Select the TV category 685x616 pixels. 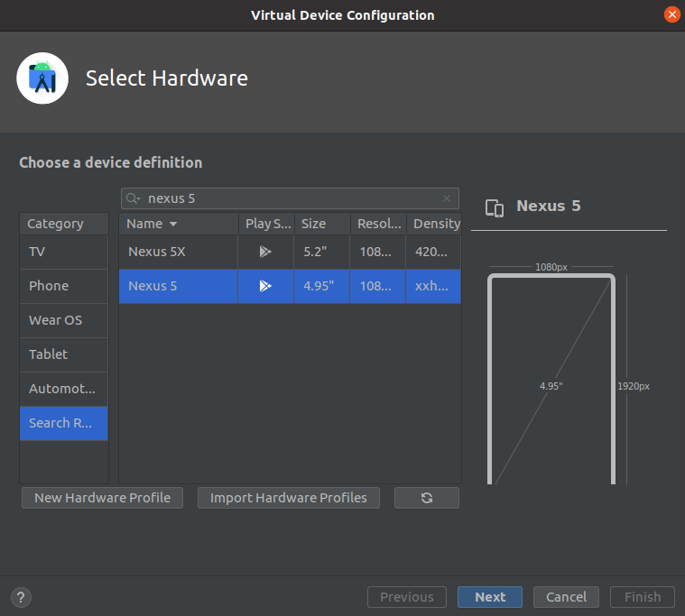64,252
